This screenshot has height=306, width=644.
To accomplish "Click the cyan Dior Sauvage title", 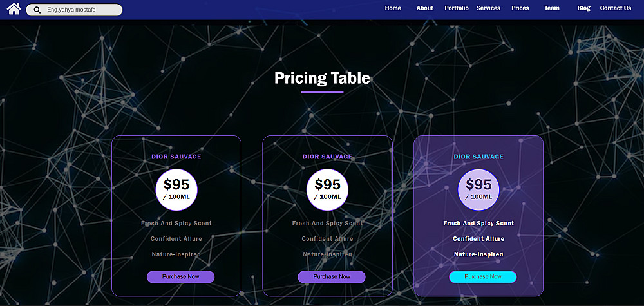I will pyautogui.click(x=478, y=157).
